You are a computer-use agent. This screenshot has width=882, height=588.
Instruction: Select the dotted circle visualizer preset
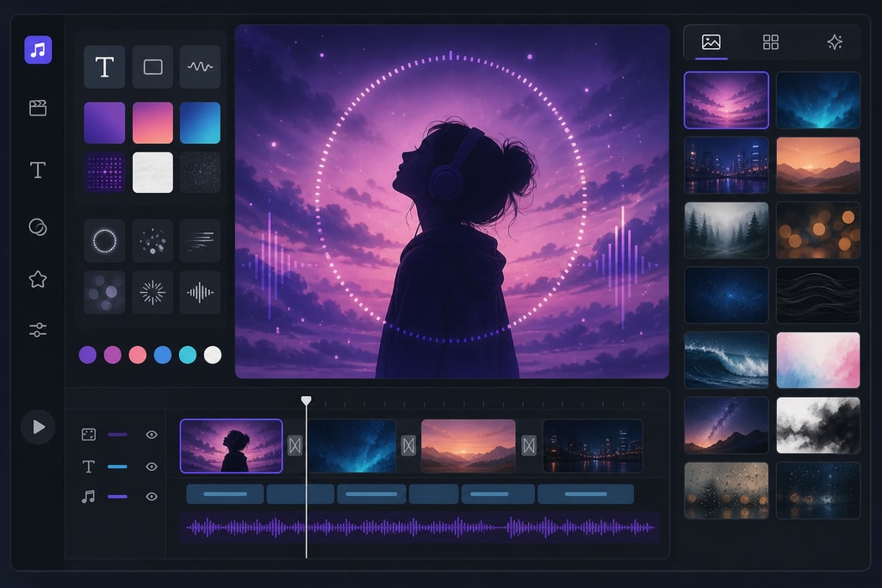[x=104, y=241]
